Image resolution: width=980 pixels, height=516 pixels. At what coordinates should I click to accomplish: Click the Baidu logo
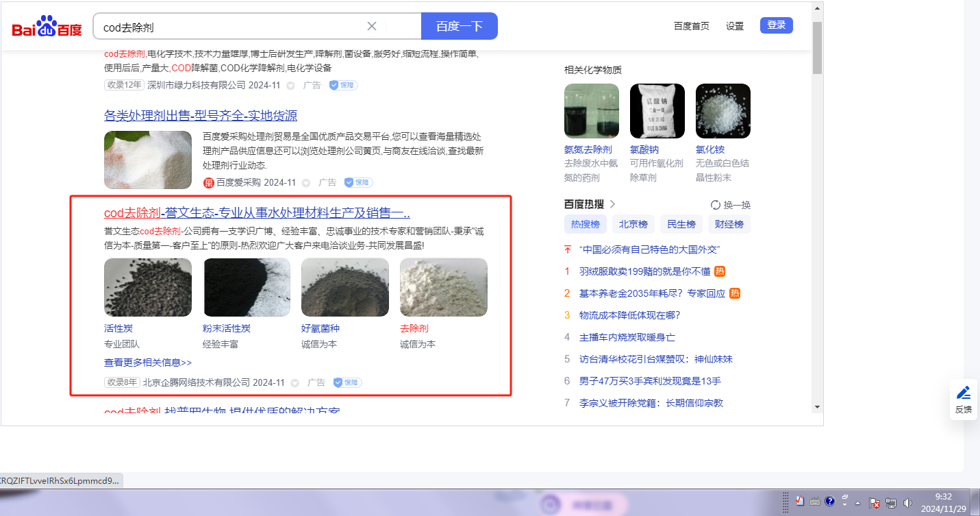click(x=47, y=27)
